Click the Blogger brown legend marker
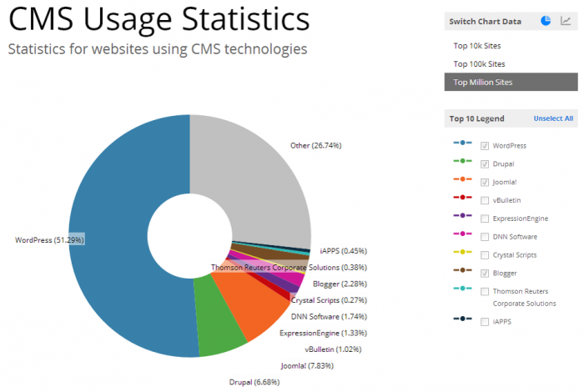 tap(462, 270)
